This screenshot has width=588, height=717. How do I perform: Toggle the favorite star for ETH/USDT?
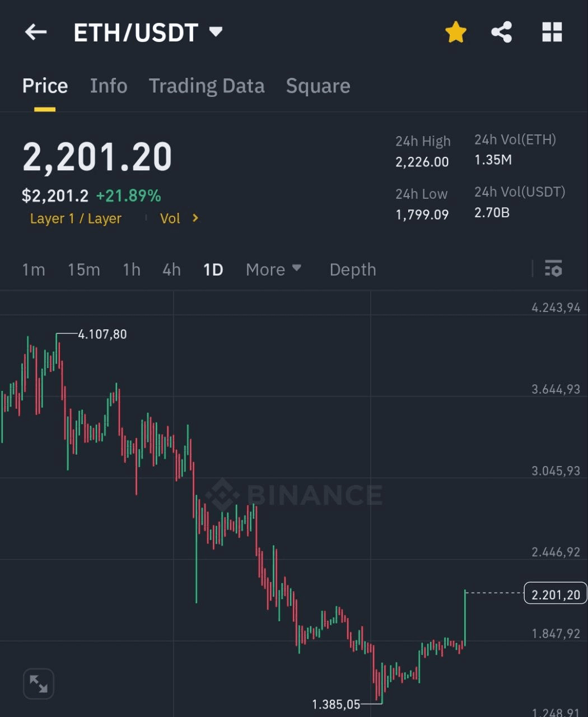coord(456,32)
